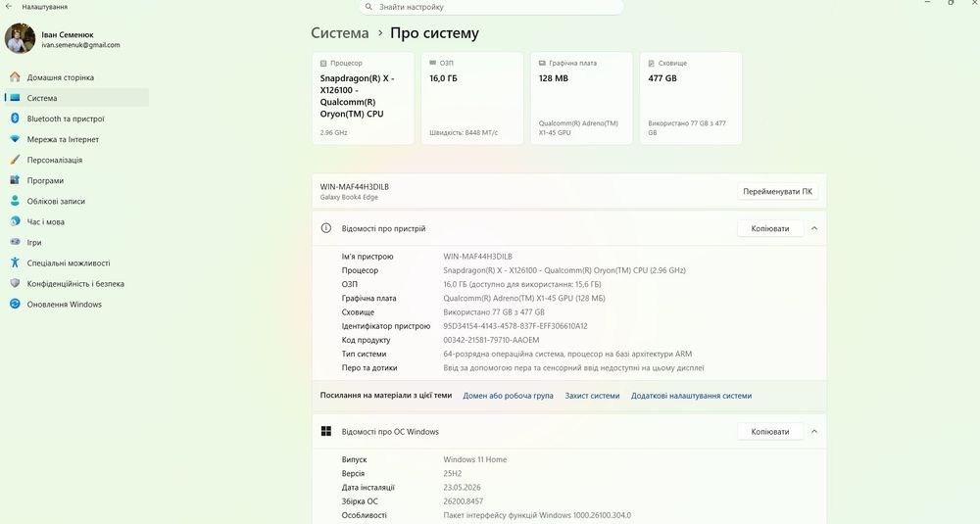
Task: Click Перейменувати ПК button
Action: (x=777, y=192)
